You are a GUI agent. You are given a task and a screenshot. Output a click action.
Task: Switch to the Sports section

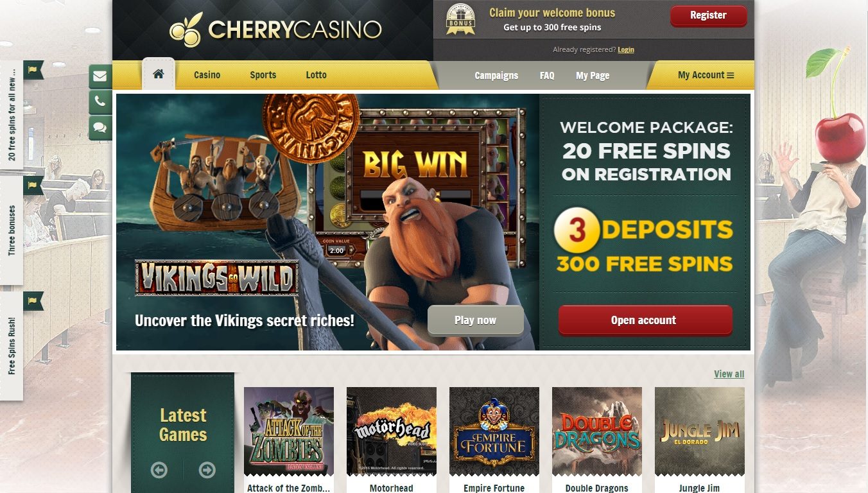pos(263,75)
